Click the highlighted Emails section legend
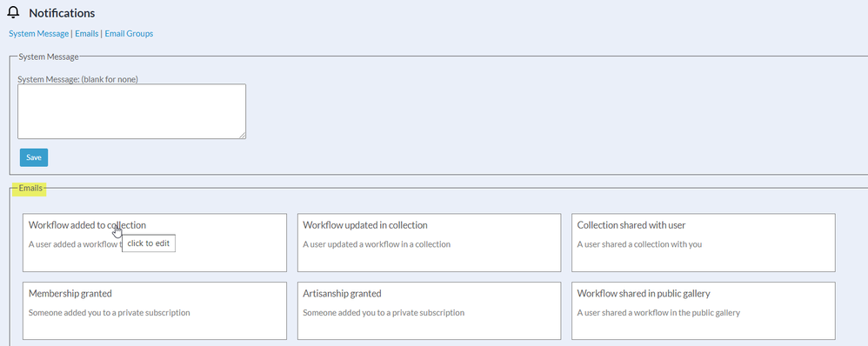This screenshot has width=868, height=346. click(30, 189)
